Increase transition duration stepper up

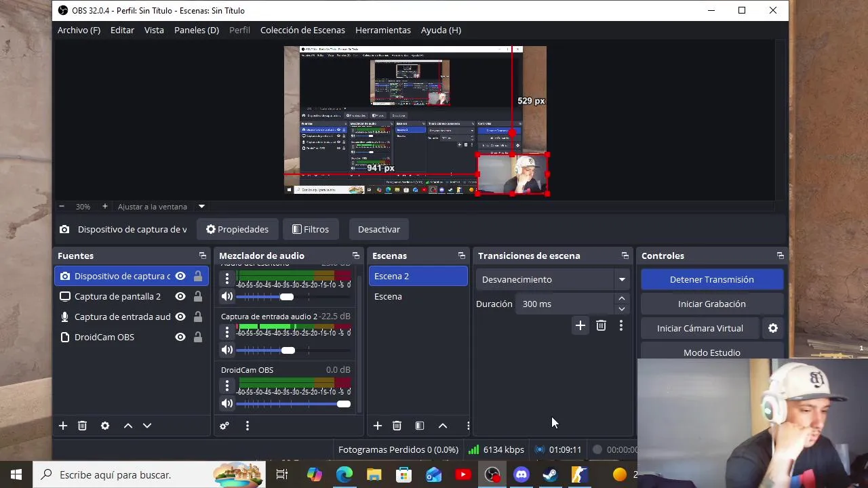click(x=622, y=298)
